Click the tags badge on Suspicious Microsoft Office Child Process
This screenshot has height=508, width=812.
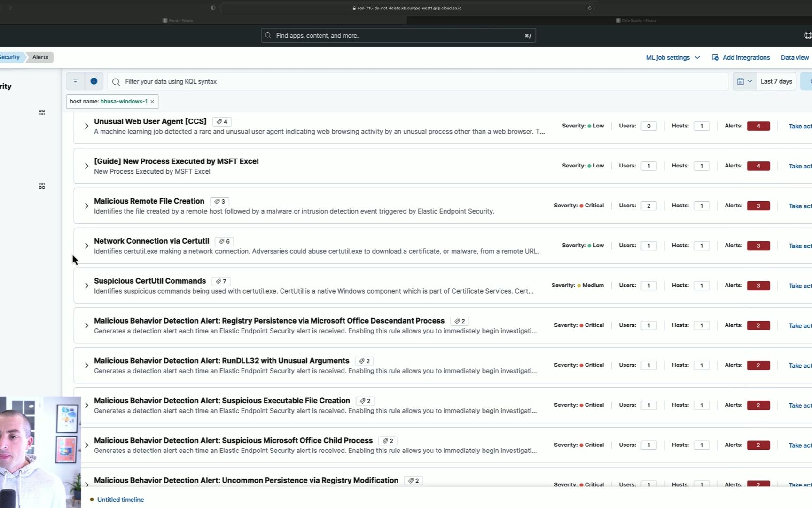(388, 441)
